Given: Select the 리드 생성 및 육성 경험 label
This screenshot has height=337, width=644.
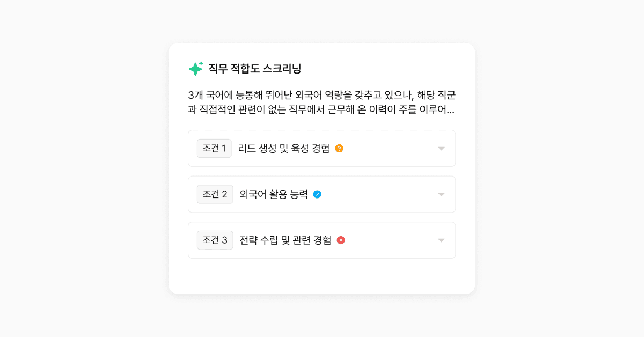Looking at the screenshot, I should 284,149.
